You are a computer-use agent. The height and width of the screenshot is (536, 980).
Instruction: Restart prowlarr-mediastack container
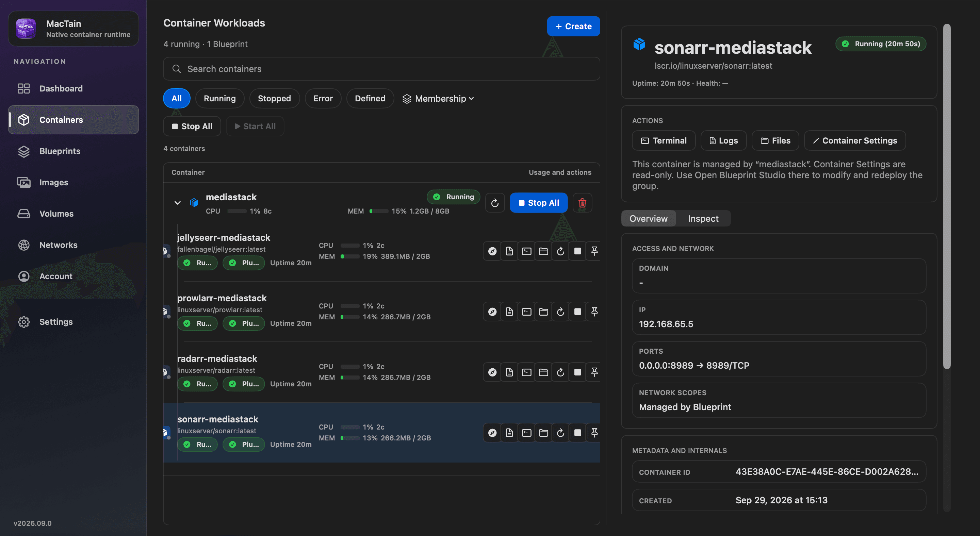pyautogui.click(x=560, y=312)
